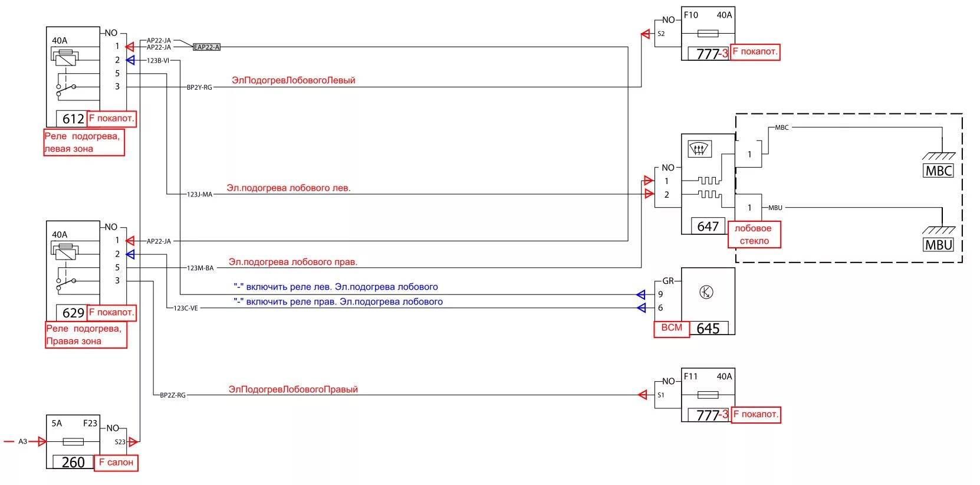Click the wire label BP2Z-RG

(x=173, y=395)
